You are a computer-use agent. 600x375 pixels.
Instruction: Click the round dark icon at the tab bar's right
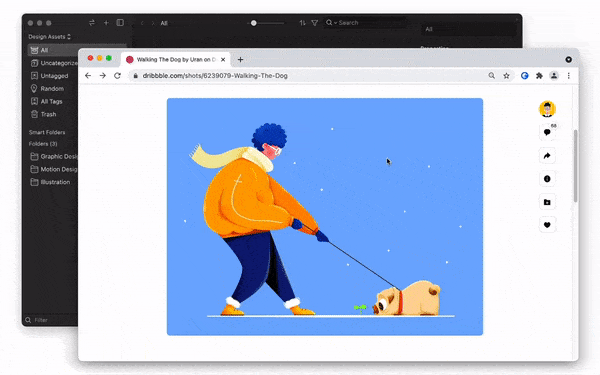point(569,59)
